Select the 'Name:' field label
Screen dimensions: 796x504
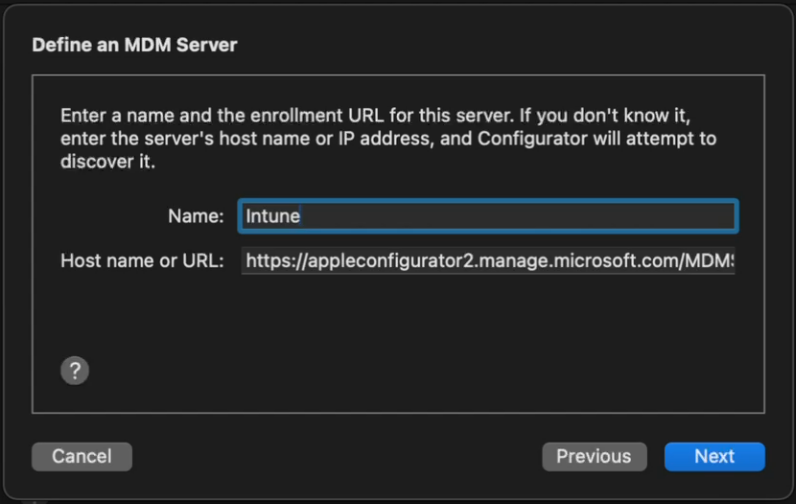pyautogui.click(x=195, y=216)
